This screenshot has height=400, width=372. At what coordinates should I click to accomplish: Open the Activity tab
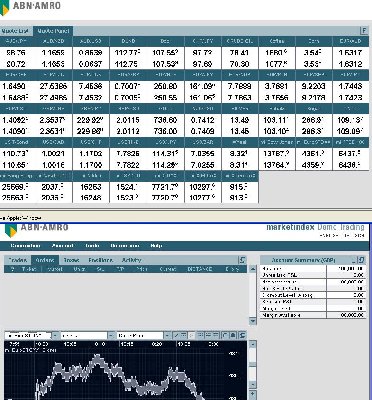132,260
